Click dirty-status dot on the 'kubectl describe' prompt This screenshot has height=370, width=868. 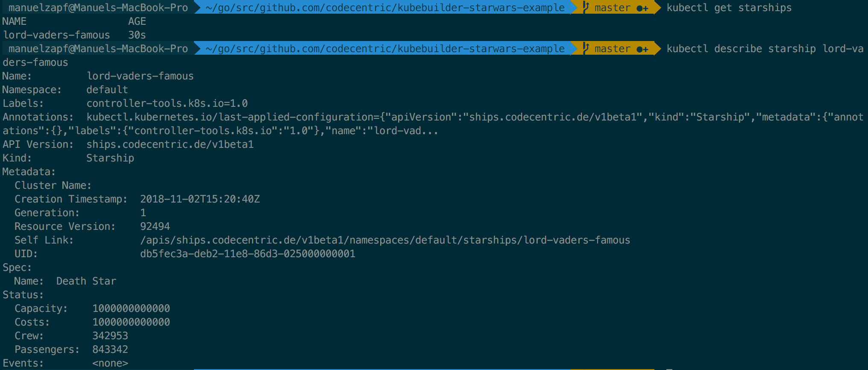pyautogui.click(x=639, y=49)
